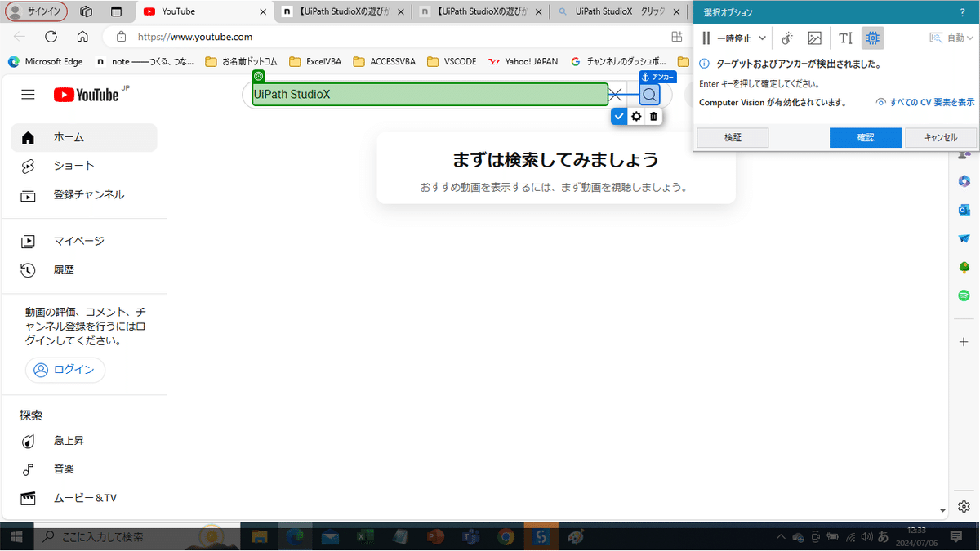Open 急上昇 under 探索

click(x=84, y=441)
